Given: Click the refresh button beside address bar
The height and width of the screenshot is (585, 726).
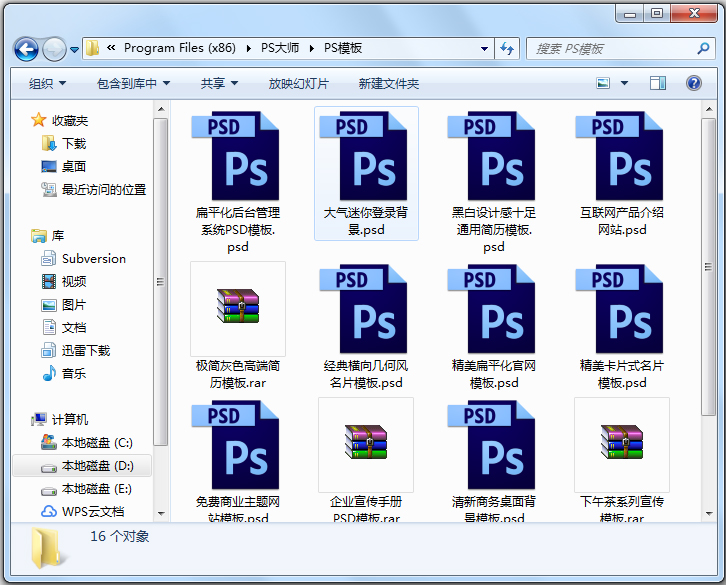Looking at the screenshot, I should tap(507, 49).
